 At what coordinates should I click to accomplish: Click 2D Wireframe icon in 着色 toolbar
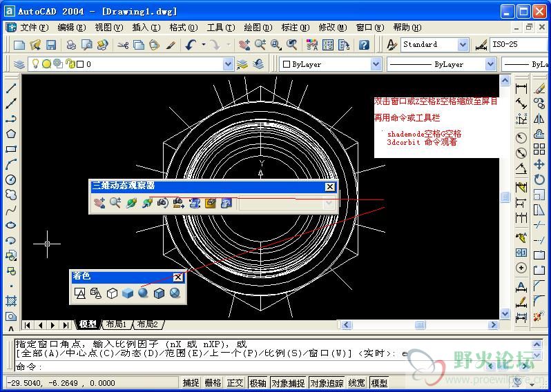pyautogui.click(x=80, y=293)
